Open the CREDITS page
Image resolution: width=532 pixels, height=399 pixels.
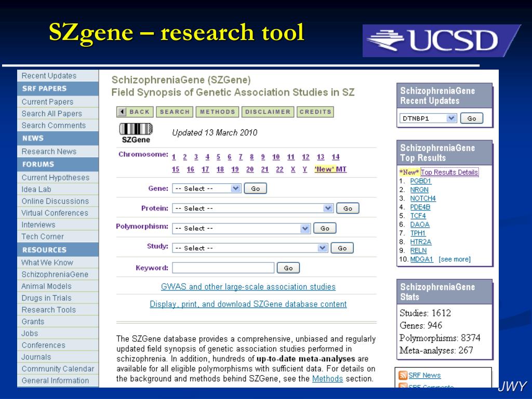click(x=315, y=112)
